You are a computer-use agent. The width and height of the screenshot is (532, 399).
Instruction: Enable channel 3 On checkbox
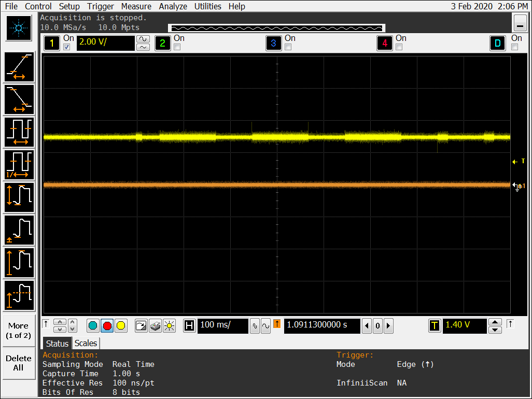tap(288, 47)
